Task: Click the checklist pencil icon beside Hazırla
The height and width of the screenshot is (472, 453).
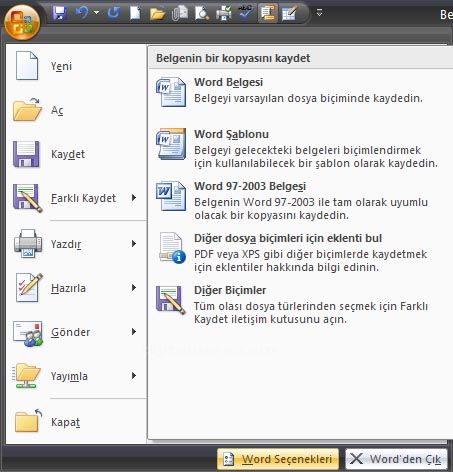Action: (29, 287)
